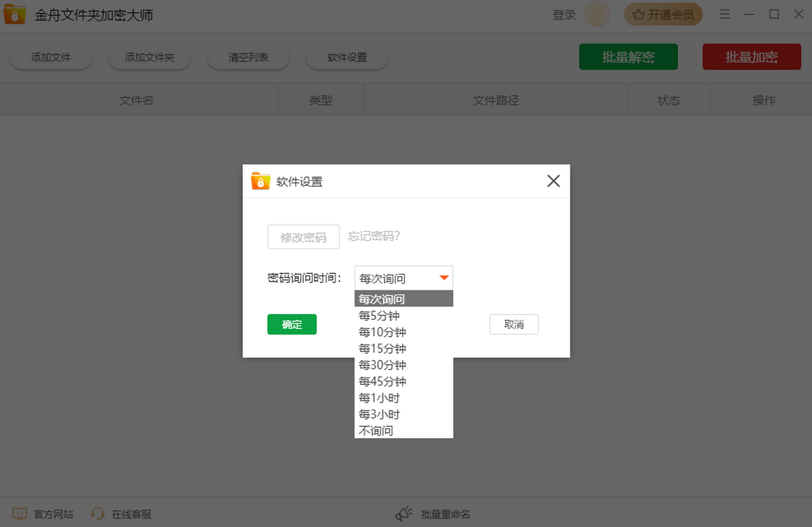Close the 软件设置 dialog with X
Screen dimensions: 812x527
pos(554,181)
